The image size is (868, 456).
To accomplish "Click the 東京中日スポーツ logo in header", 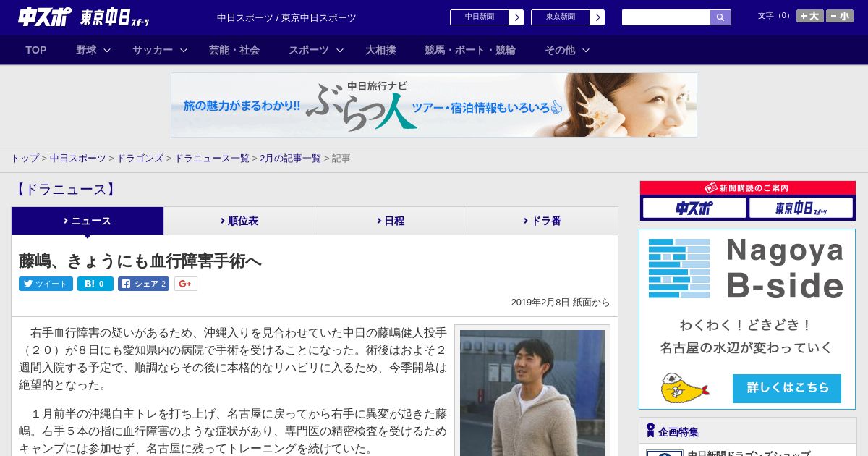I will (x=115, y=17).
